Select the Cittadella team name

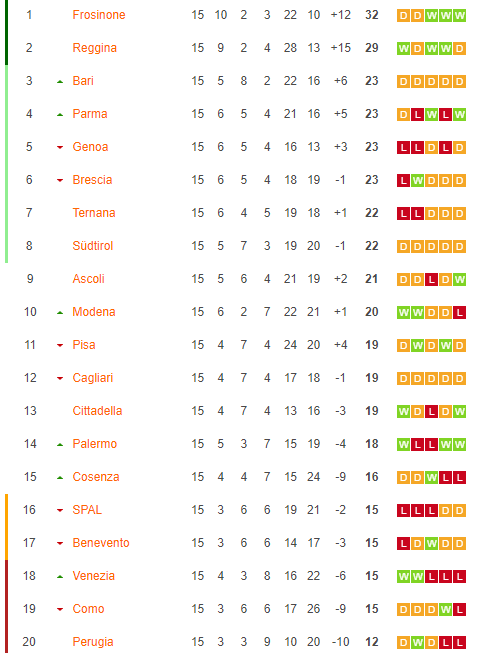click(97, 411)
